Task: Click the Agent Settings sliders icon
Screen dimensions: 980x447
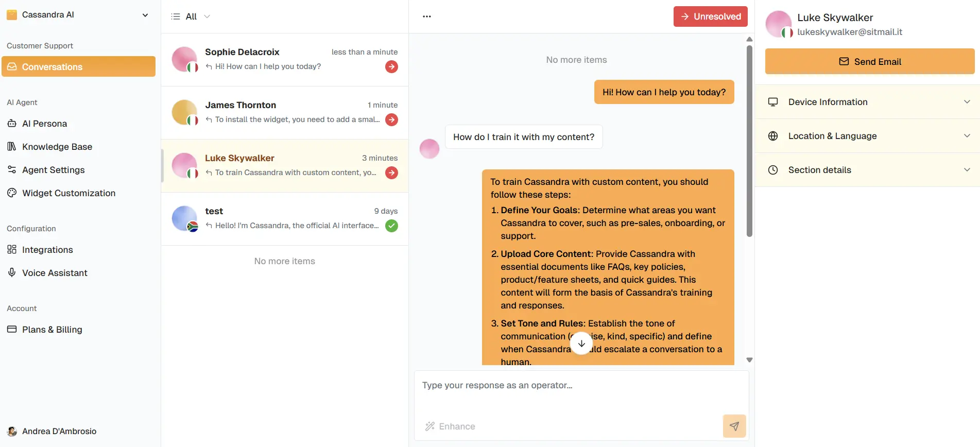Action: coord(12,169)
